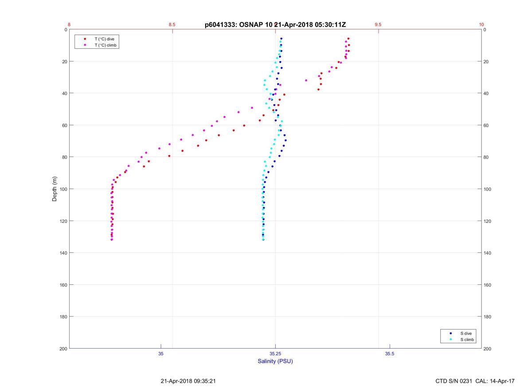Click the 'Salinity (PSU)' axis label
The image size is (532, 392).
tap(275, 361)
